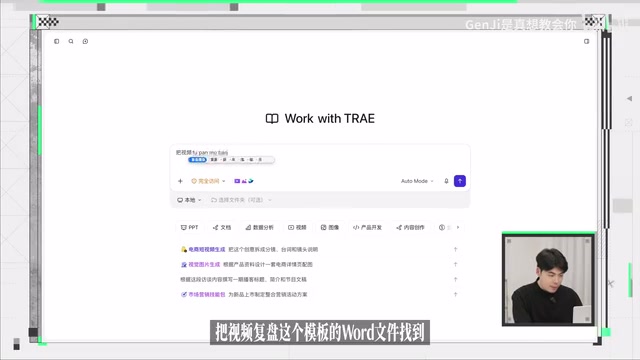The width and height of the screenshot is (640, 360).
Task: Click the 视觉图片生成 suggestion link
Action: pos(204,264)
